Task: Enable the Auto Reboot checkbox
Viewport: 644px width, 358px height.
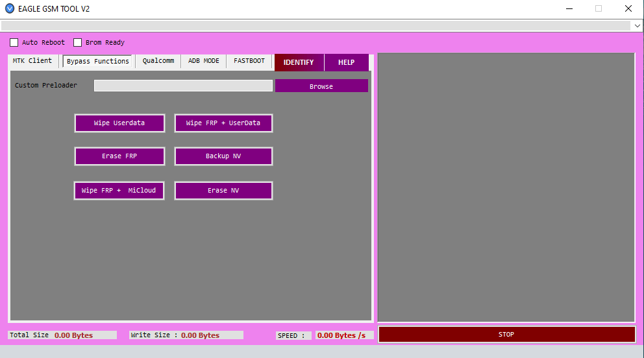Action: pos(14,42)
